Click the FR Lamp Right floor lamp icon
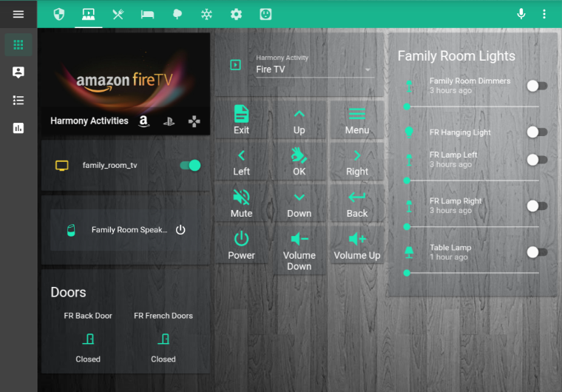 click(x=409, y=206)
